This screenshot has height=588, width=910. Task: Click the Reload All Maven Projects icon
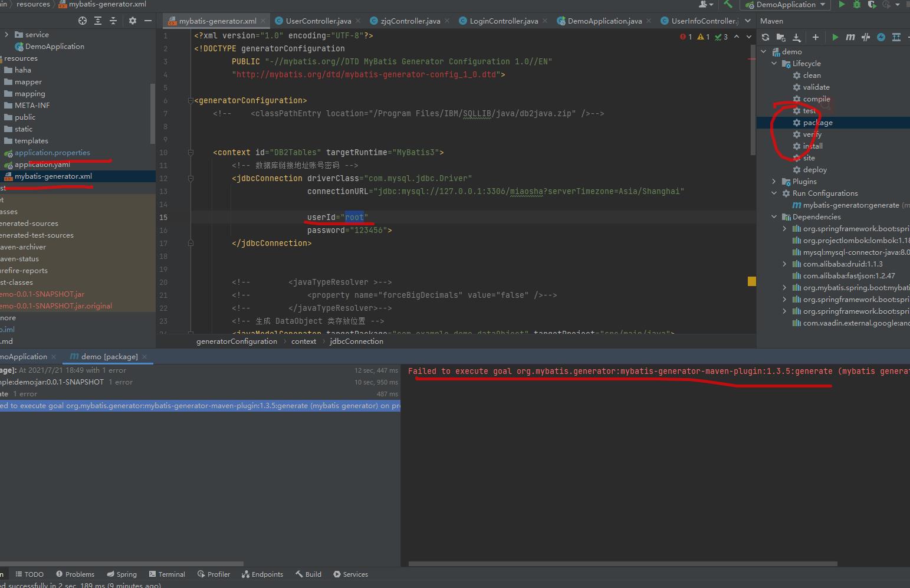(766, 37)
